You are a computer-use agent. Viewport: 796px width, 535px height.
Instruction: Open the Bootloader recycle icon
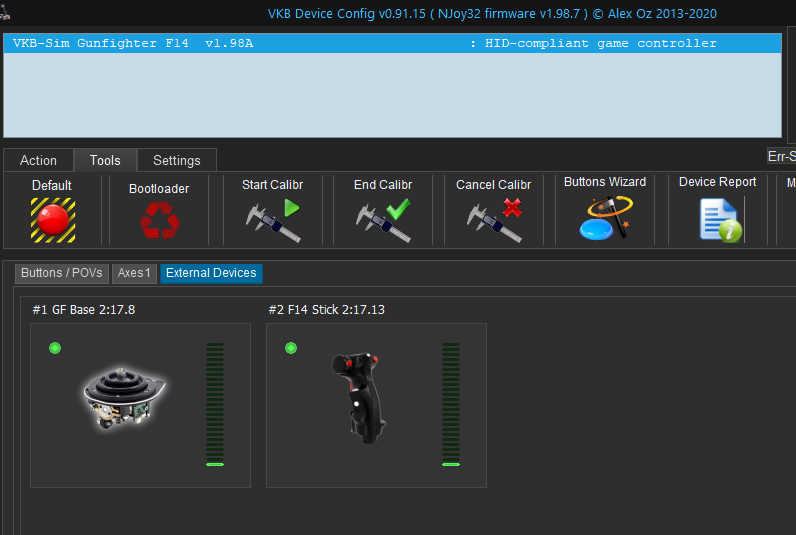click(x=159, y=220)
